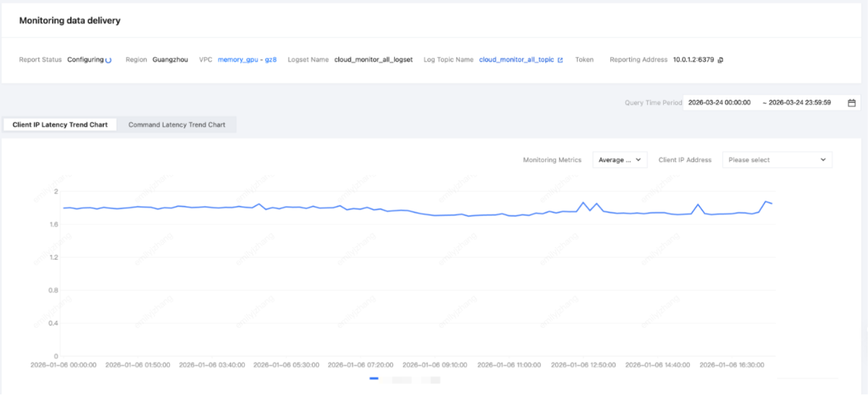
Task: Click the latency line spike near 12:50:00
Action: [583, 203]
